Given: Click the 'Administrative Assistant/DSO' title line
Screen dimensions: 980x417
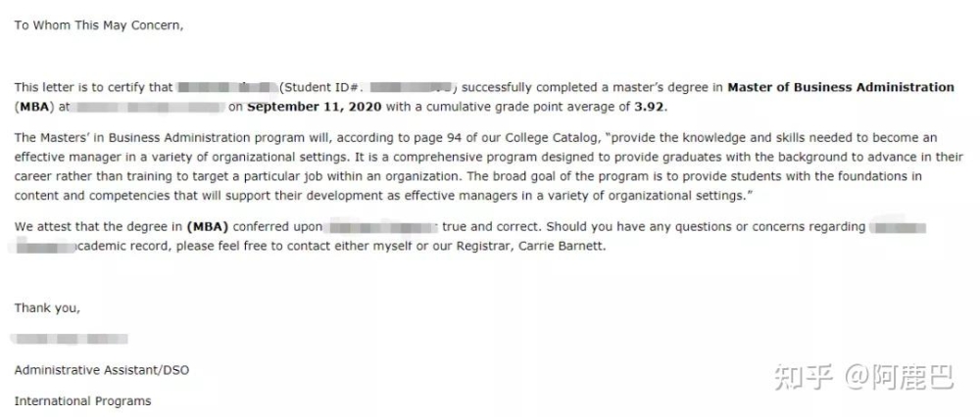Looking at the screenshot, I should click(101, 370).
